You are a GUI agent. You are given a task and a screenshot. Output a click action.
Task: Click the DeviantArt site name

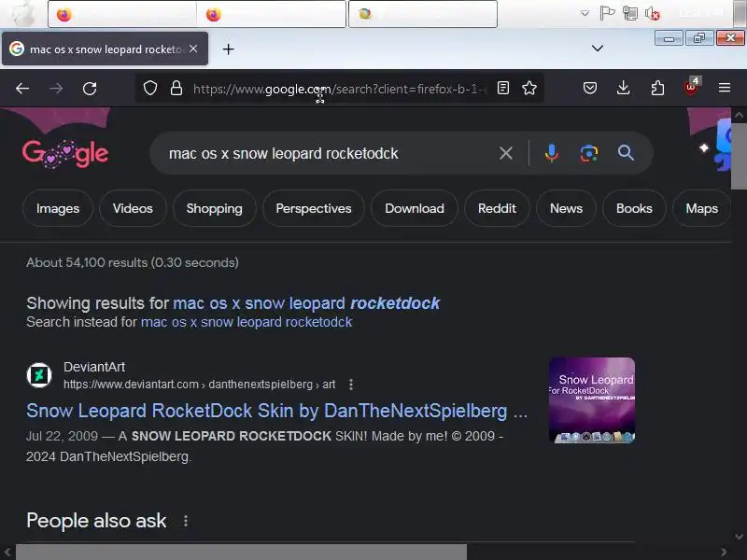tap(94, 367)
